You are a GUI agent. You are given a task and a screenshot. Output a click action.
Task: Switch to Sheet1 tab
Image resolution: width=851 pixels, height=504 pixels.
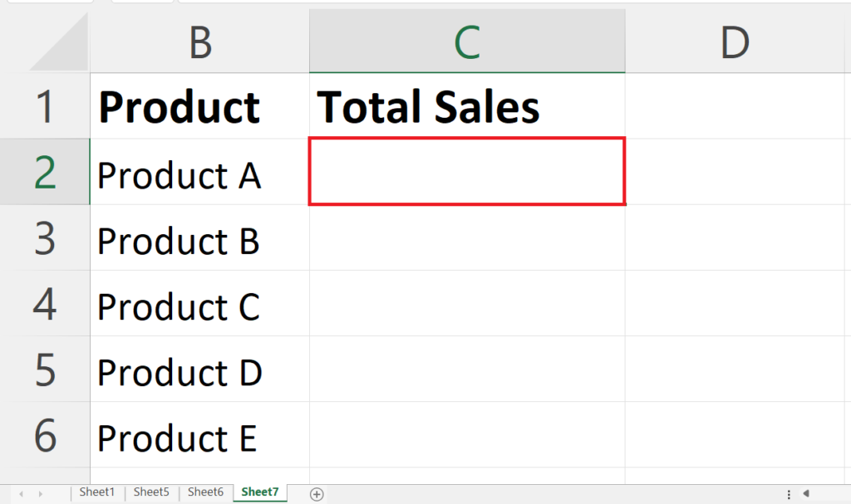[97, 492]
